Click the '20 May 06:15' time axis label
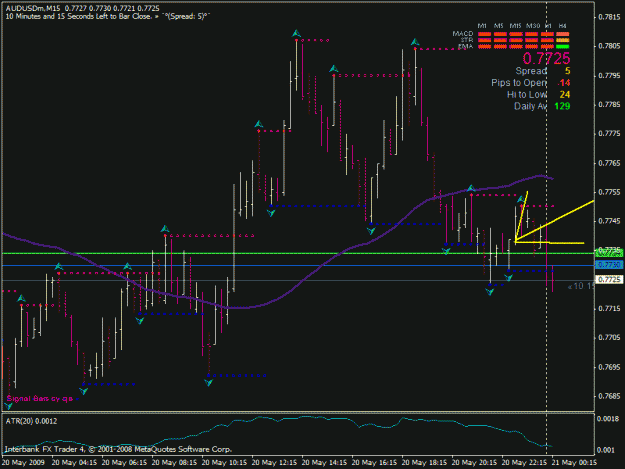This screenshot has height=469, width=625. (124, 463)
